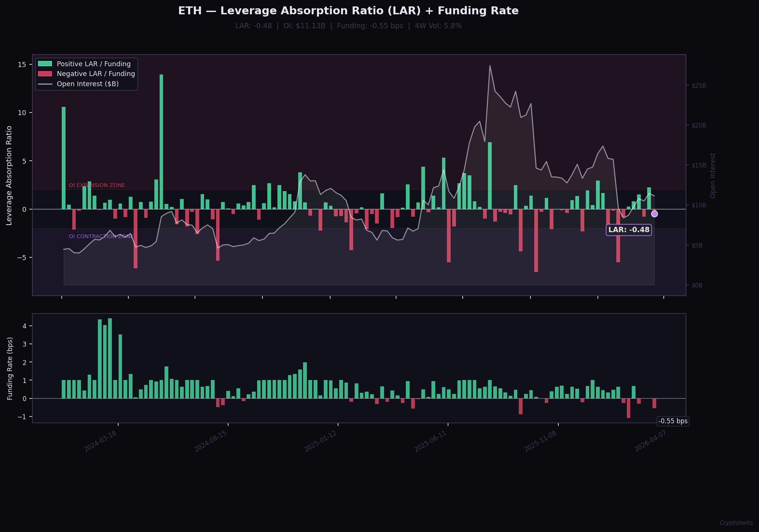Click the Cryptotwits watermark text
Image resolution: width=759 pixels, height=532 pixels.
click(x=736, y=523)
